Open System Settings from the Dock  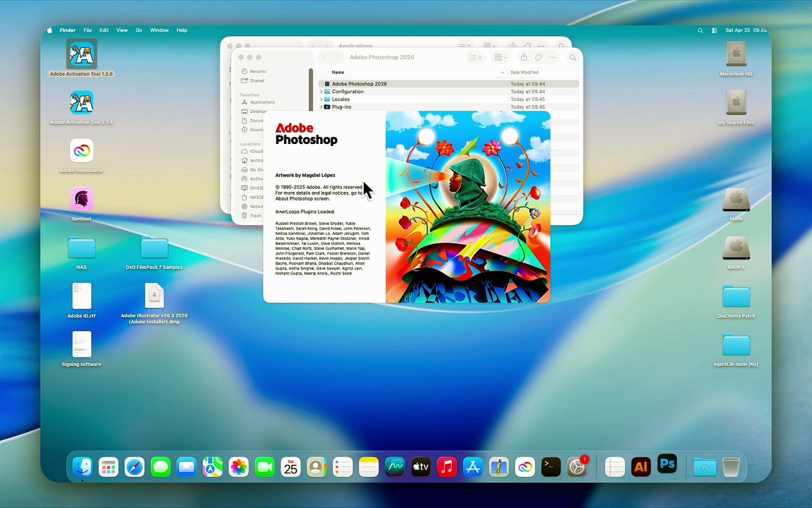tap(577, 467)
